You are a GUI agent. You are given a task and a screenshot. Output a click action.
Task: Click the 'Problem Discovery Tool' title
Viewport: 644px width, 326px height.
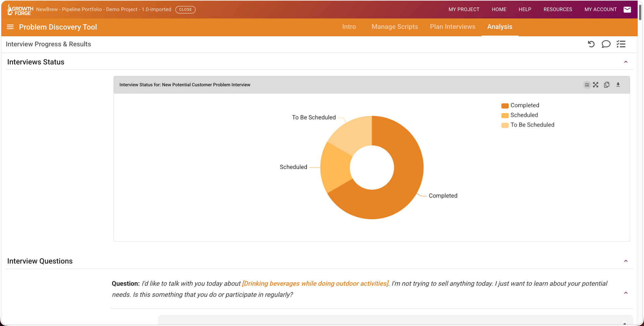tap(58, 27)
